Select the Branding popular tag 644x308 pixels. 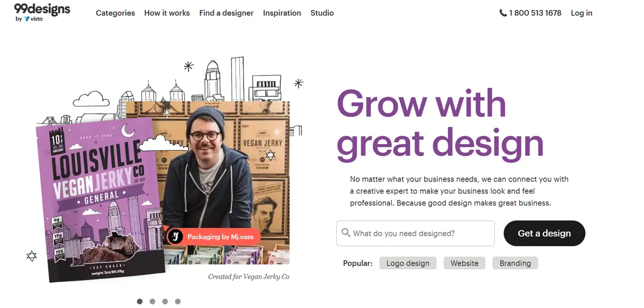(515, 263)
